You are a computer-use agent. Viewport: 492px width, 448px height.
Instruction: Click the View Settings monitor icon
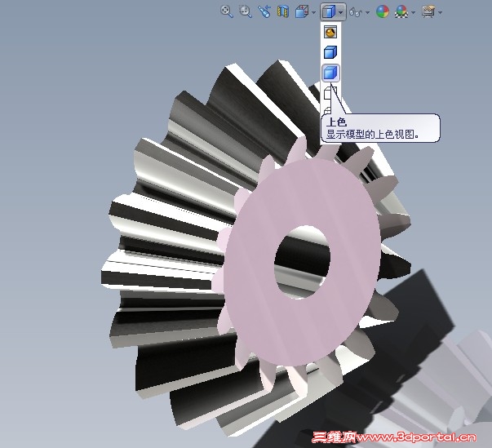(x=428, y=12)
